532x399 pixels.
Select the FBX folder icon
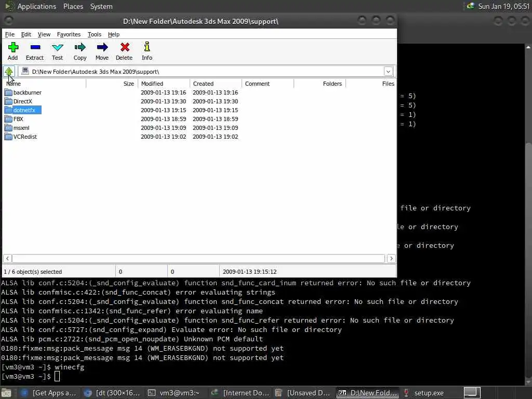tap(8, 119)
